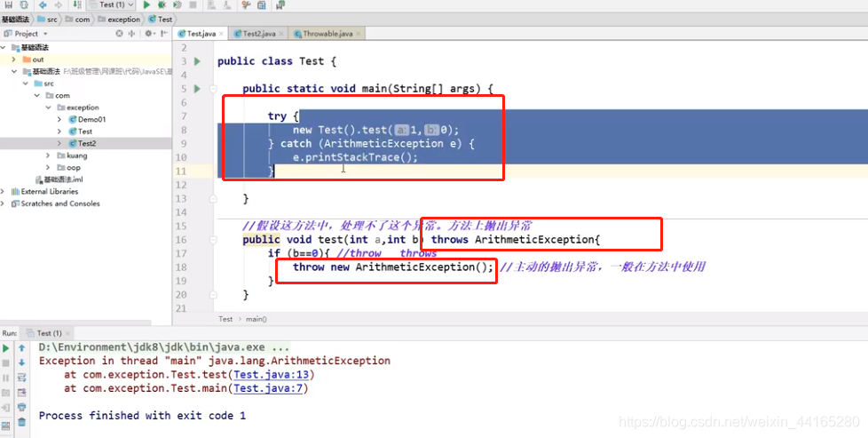This screenshot has width=868, height=438.
Task: Click the com breadcrumb in navigation bar
Action: click(x=77, y=20)
